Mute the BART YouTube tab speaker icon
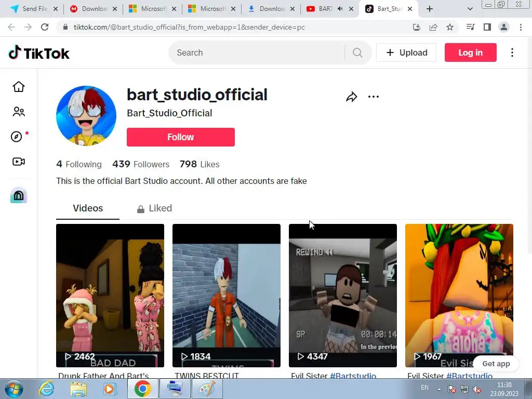This screenshot has height=399, width=532. pyautogui.click(x=340, y=9)
